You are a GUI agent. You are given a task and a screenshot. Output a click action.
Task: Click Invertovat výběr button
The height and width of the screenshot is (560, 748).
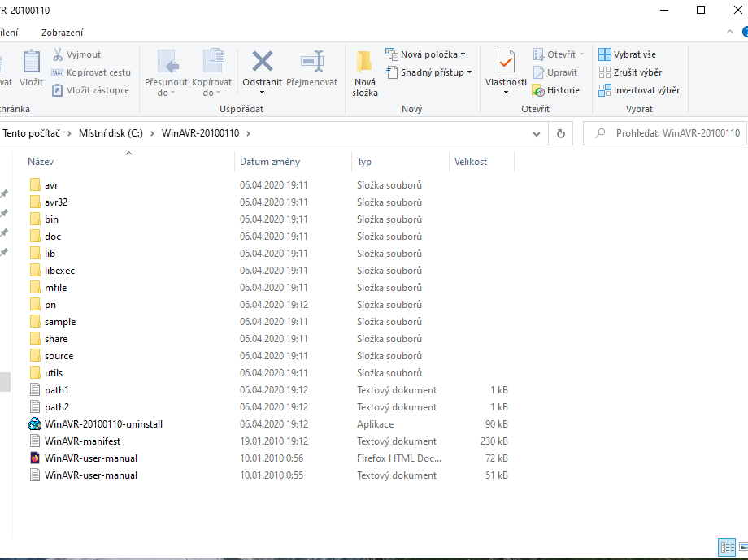[638, 90]
